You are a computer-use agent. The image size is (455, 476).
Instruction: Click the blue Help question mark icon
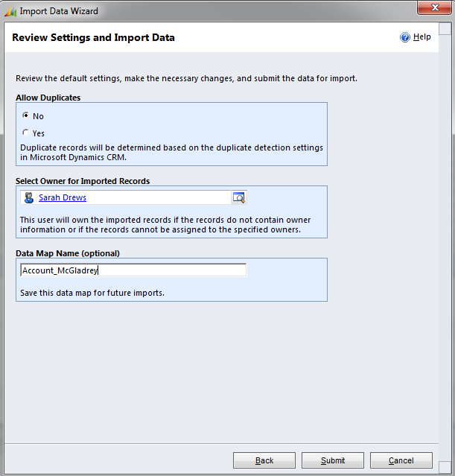point(405,37)
